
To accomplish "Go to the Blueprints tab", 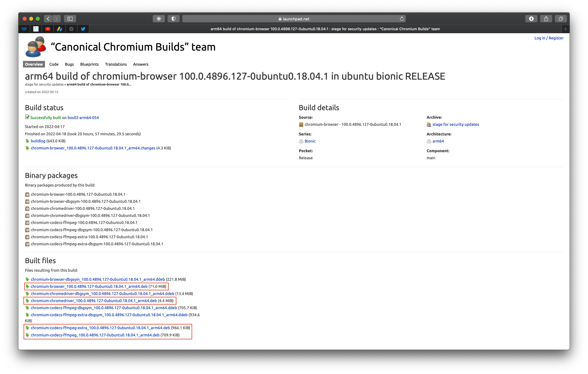I will pyautogui.click(x=89, y=64).
